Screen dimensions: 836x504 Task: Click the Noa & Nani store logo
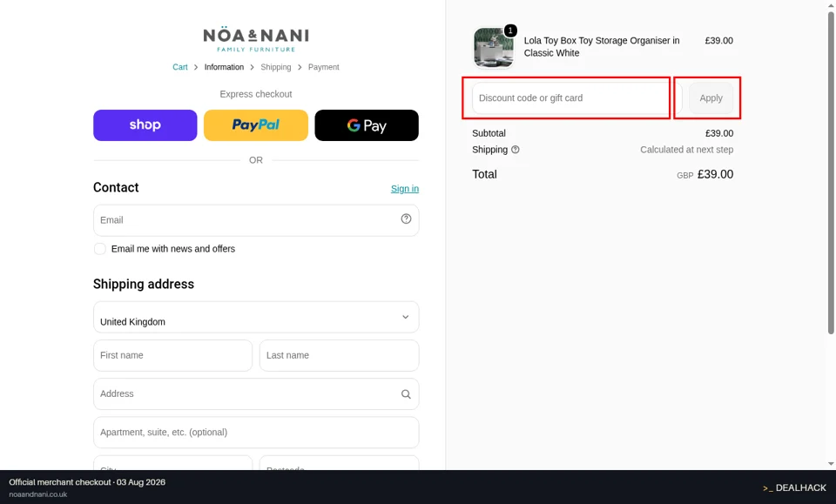(x=256, y=41)
